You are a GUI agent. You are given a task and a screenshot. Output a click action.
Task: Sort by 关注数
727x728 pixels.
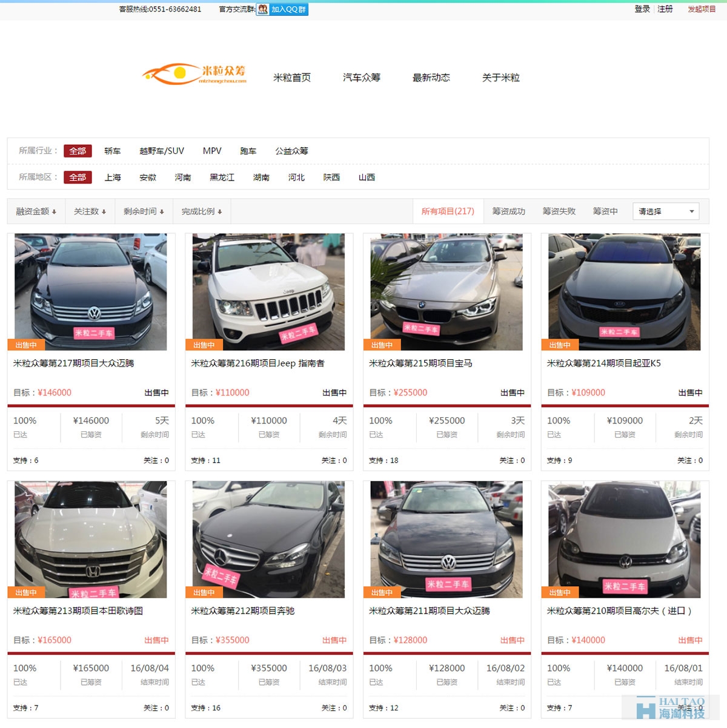pos(90,211)
